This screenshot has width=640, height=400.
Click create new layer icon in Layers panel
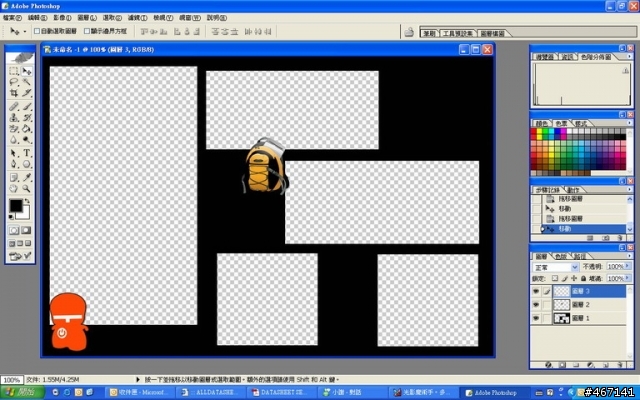click(605, 365)
